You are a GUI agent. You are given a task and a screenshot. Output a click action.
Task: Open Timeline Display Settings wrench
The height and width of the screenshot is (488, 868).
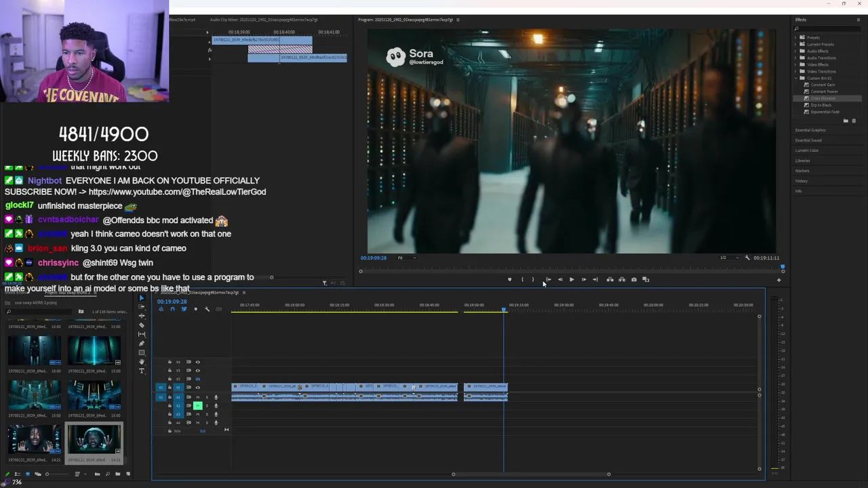207,309
